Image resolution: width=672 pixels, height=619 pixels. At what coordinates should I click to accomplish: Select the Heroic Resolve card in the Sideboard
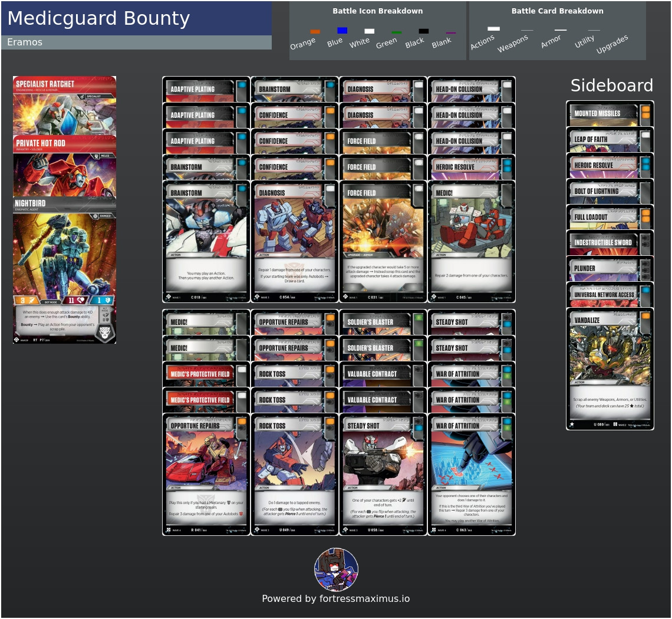point(610,166)
